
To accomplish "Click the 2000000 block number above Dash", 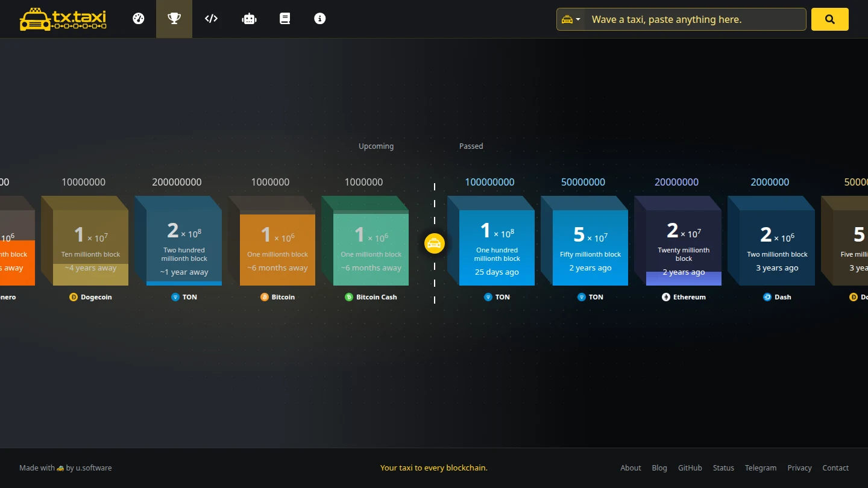I will click(770, 182).
